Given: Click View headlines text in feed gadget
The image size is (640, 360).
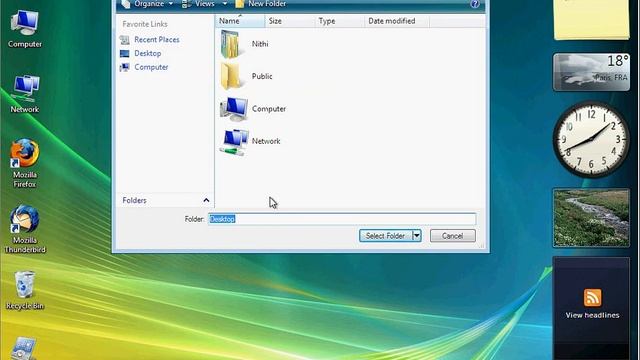Looking at the screenshot, I should [x=592, y=315].
